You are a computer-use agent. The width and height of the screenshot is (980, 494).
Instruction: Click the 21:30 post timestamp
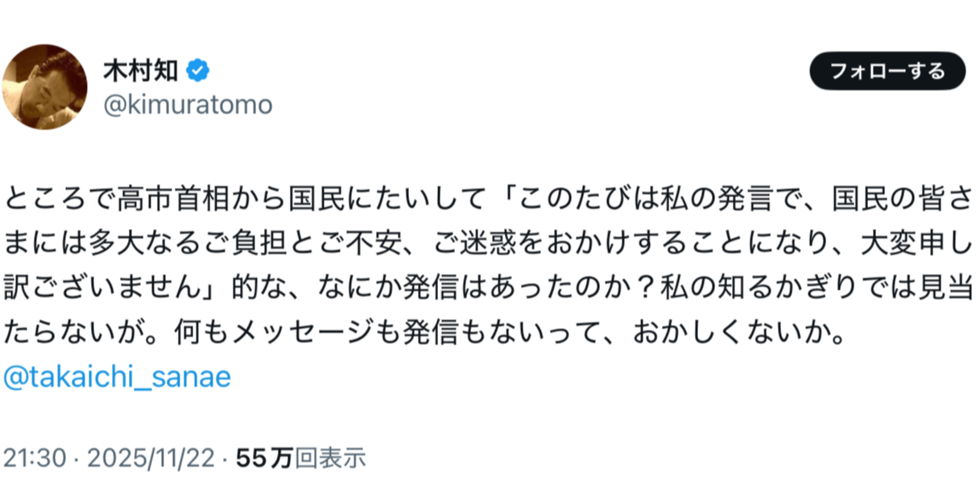tap(31, 459)
